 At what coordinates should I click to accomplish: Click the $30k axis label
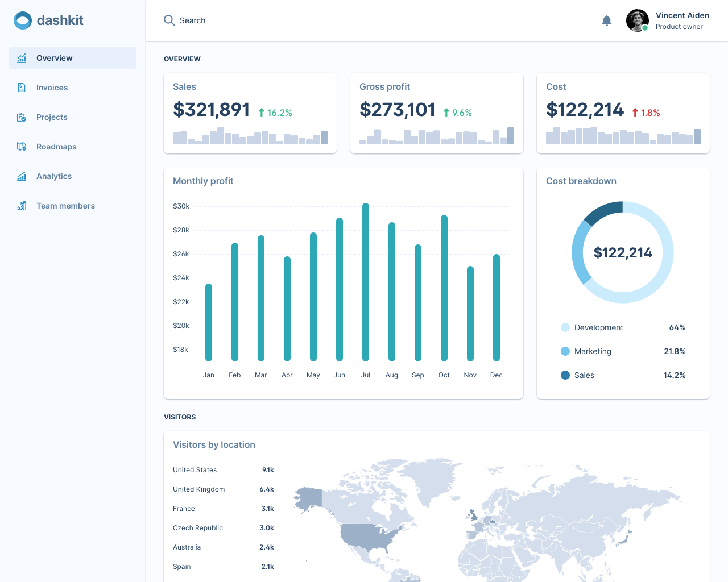(x=181, y=206)
